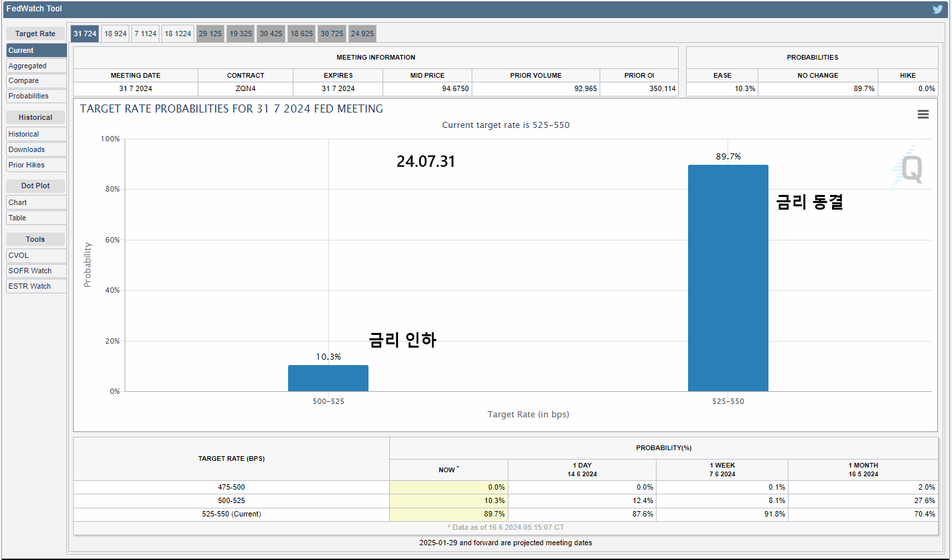Open the Dot Plot Chart

tap(36, 202)
